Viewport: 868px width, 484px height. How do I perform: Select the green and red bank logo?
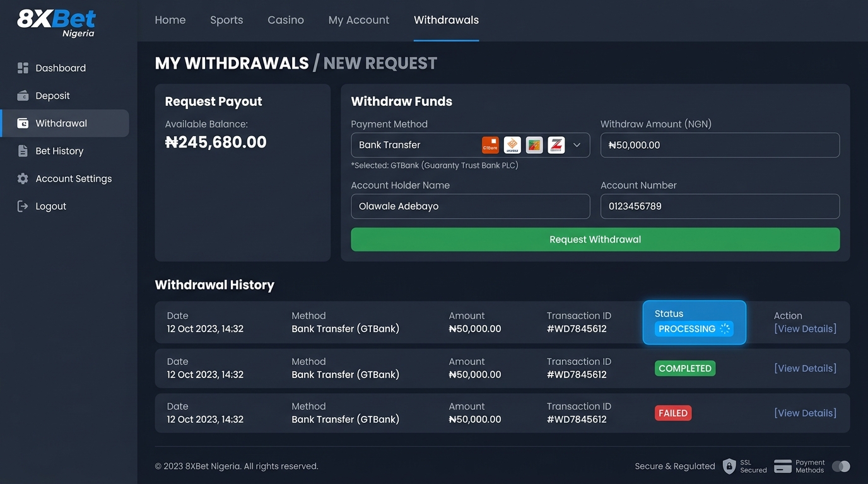pyautogui.click(x=534, y=145)
